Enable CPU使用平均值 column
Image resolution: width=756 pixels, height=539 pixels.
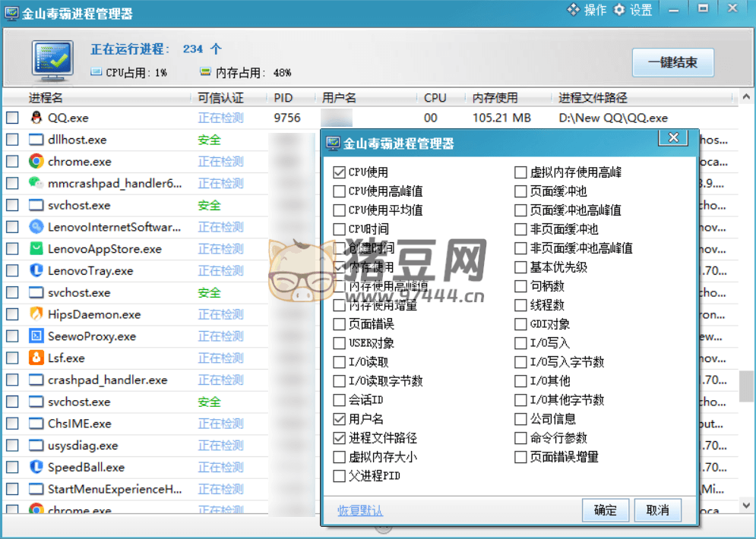[x=340, y=210]
